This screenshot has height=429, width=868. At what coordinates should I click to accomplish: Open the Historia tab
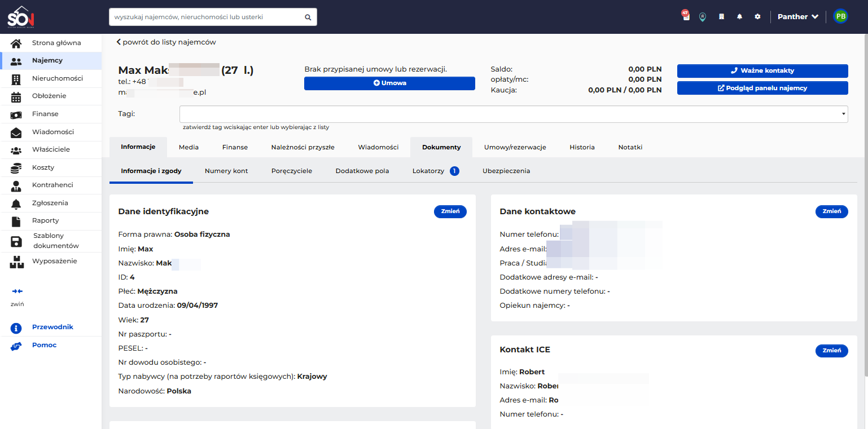pyautogui.click(x=582, y=147)
